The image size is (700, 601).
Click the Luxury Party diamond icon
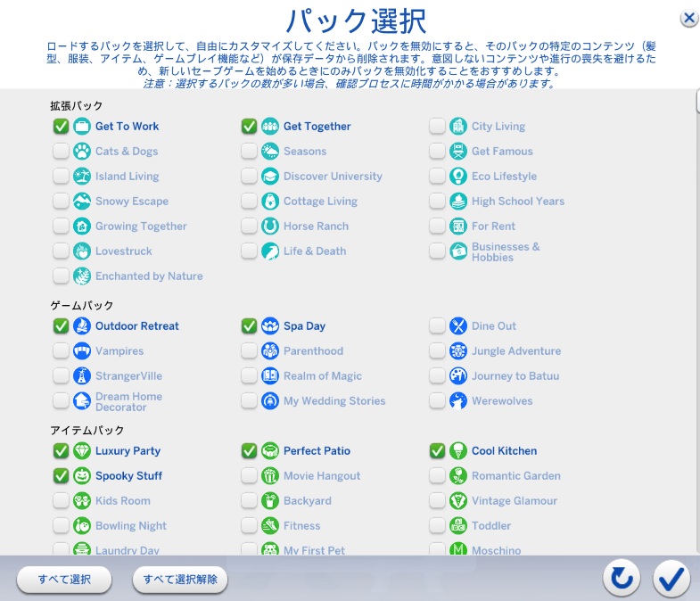pyautogui.click(x=82, y=451)
